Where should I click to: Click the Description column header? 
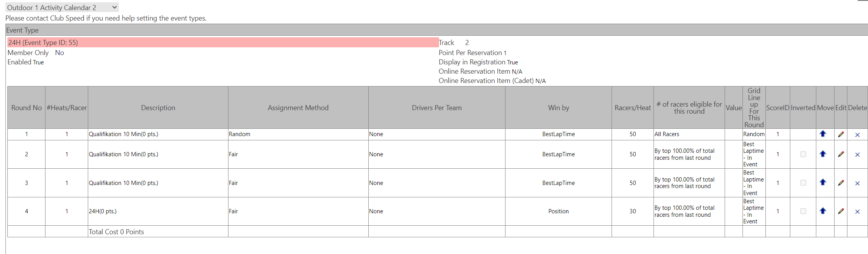coord(158,108)
